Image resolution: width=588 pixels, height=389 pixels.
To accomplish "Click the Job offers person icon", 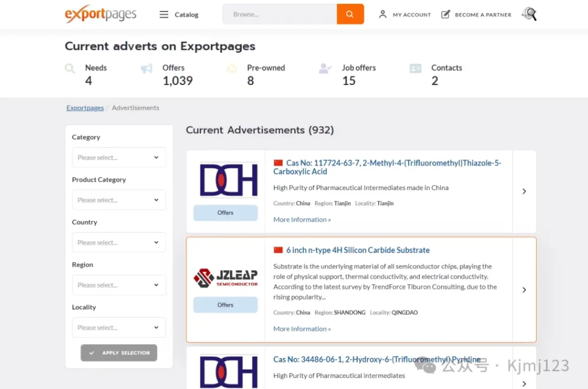I will tap(325, 68).
